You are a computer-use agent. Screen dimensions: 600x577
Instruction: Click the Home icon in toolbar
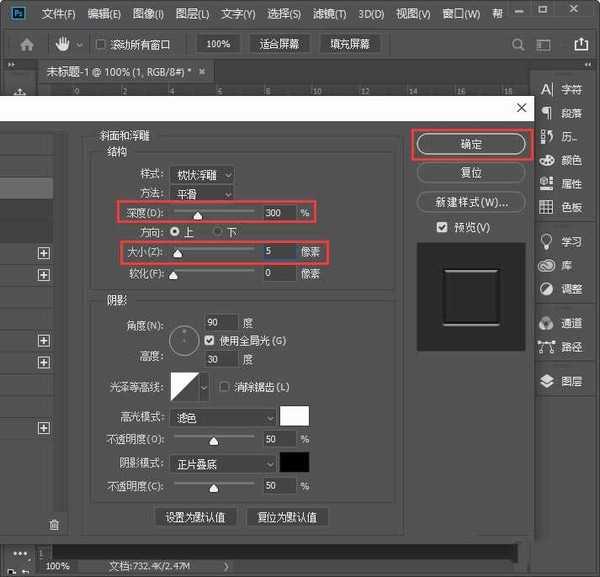point(27,45)
